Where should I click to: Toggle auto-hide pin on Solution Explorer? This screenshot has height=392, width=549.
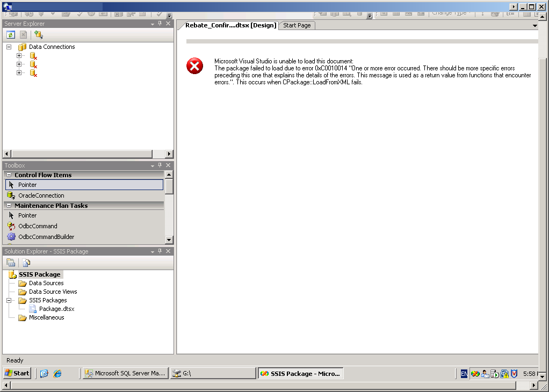(160, 251)
